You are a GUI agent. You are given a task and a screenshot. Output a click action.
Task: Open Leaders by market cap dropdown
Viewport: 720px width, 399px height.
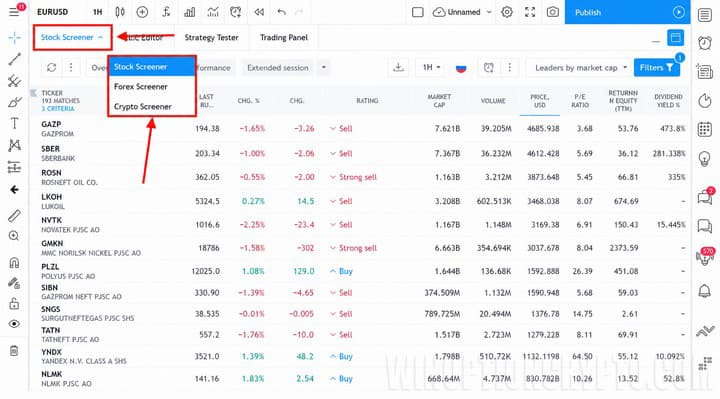580,67
